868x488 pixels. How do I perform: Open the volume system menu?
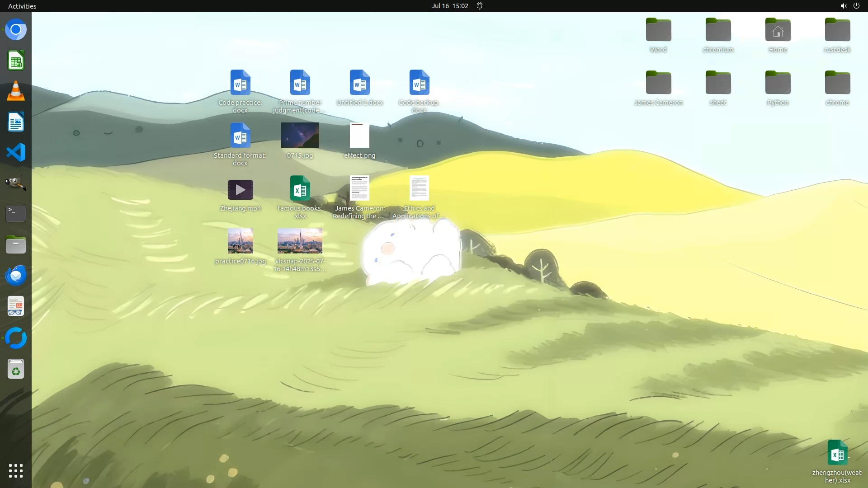[x=843, y=6]
